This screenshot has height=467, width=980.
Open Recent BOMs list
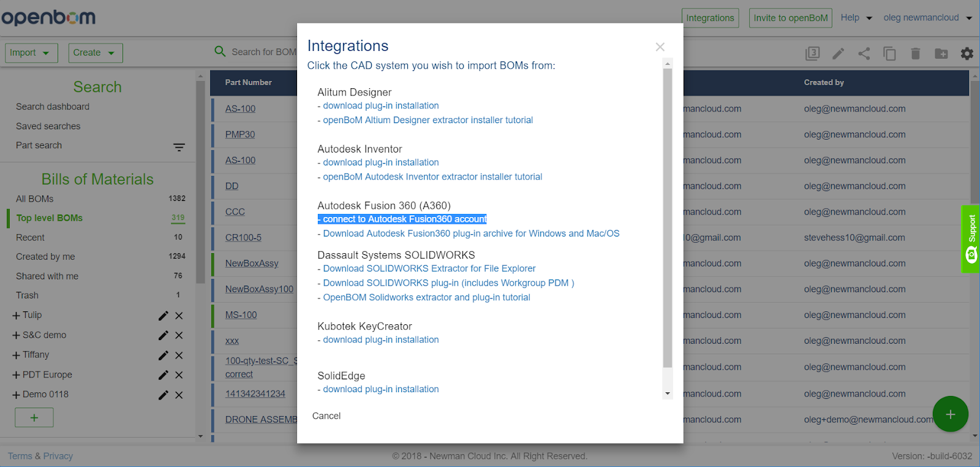click(x=30, y=237)
